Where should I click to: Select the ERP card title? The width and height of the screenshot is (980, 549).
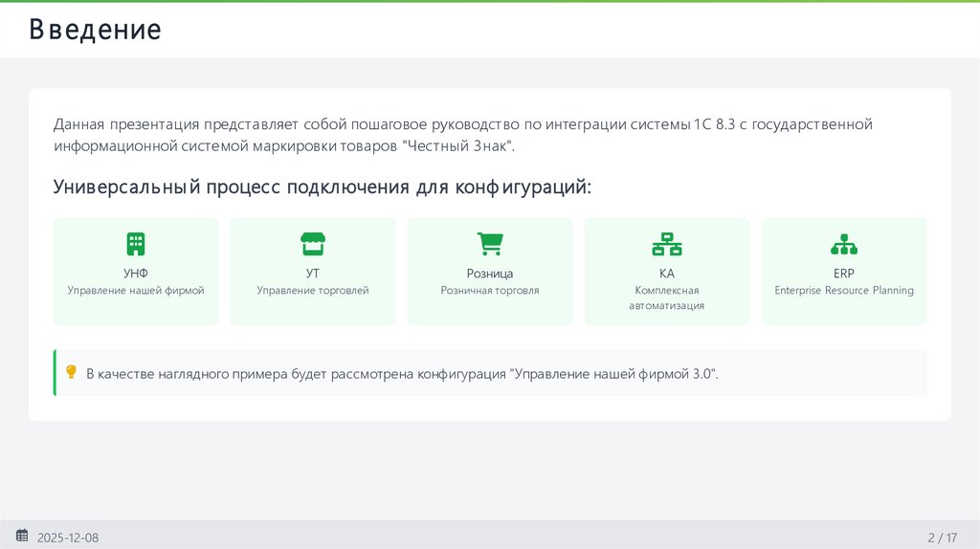(x=844, y=274)
